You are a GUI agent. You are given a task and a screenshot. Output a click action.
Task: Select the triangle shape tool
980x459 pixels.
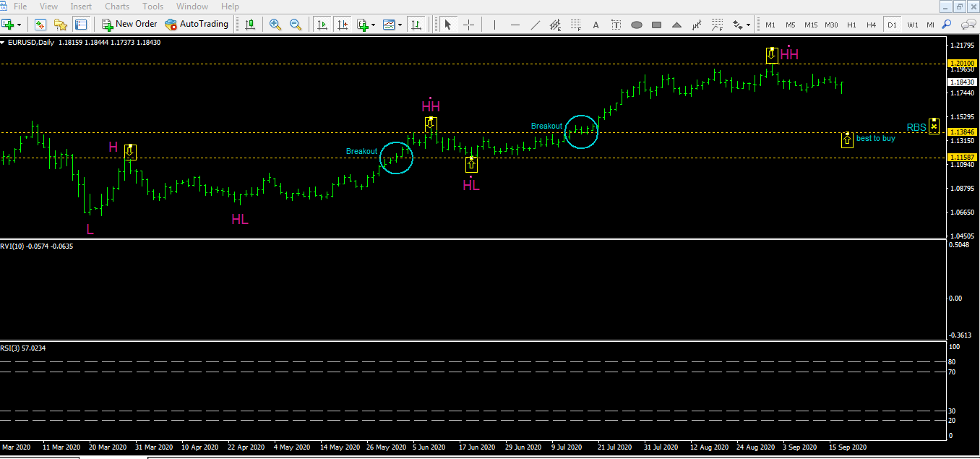click(x=677, y=25)
